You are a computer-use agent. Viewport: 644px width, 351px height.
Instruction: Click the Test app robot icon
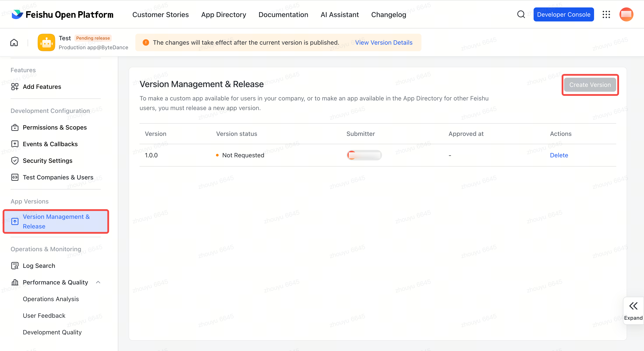click(46, 42)
